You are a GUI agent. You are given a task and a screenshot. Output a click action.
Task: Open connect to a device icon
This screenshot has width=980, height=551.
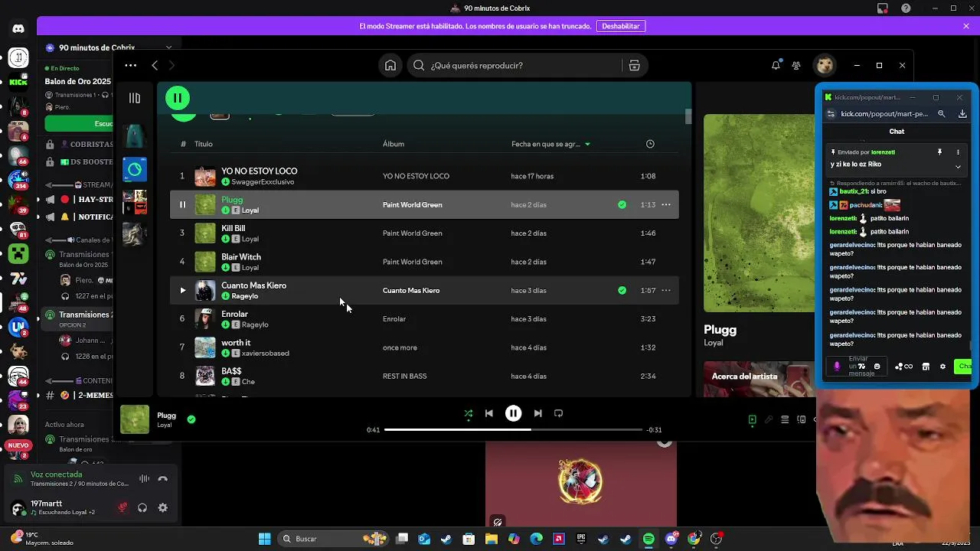pos(802,419)
